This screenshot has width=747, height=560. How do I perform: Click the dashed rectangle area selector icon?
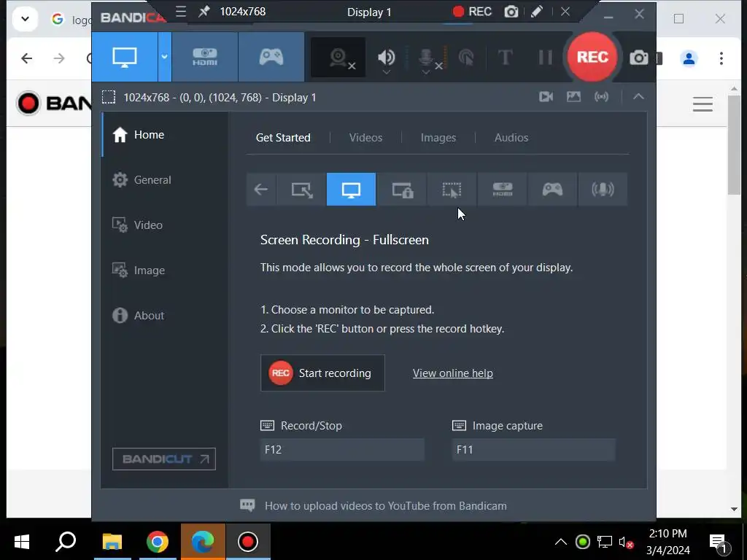[x=109, y=97]
